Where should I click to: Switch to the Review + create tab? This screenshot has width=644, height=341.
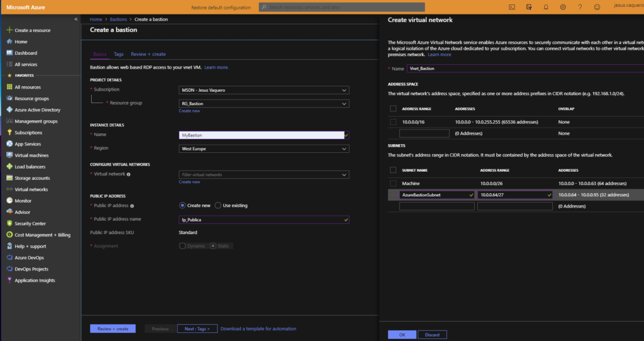coord(148,54)
